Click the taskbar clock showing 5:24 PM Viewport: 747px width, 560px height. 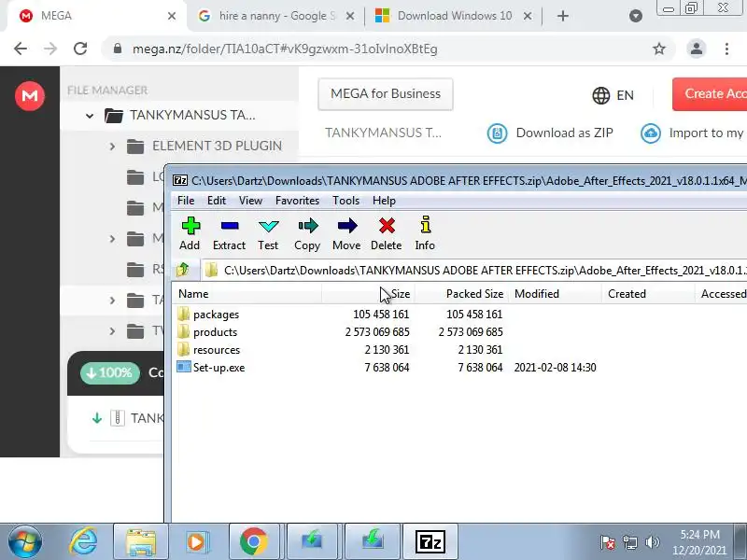click(698, 542)
